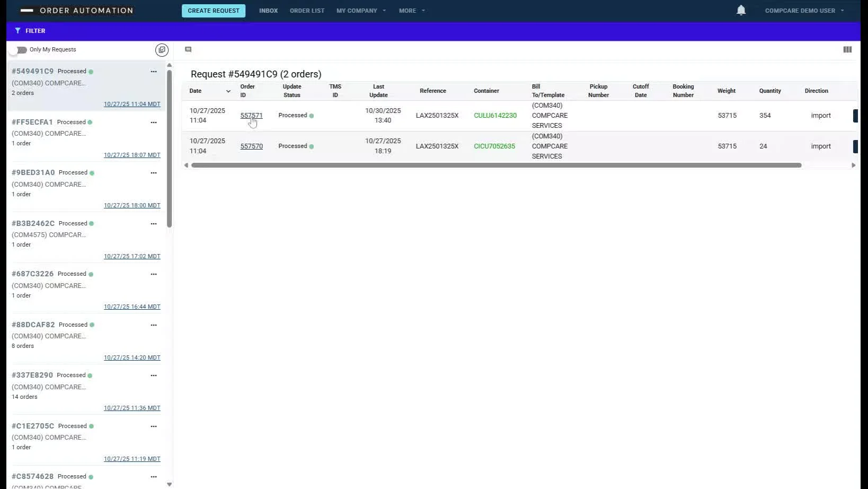The width and height of the screenshot is (868, 489).
Task: Open more options for request #C8574628
Action: [154, 477]
